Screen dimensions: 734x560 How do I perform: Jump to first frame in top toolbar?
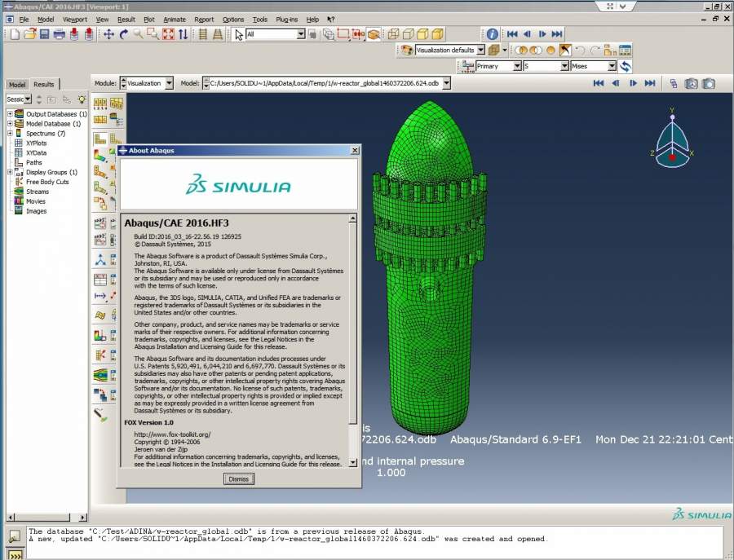[x=512, y=34]
